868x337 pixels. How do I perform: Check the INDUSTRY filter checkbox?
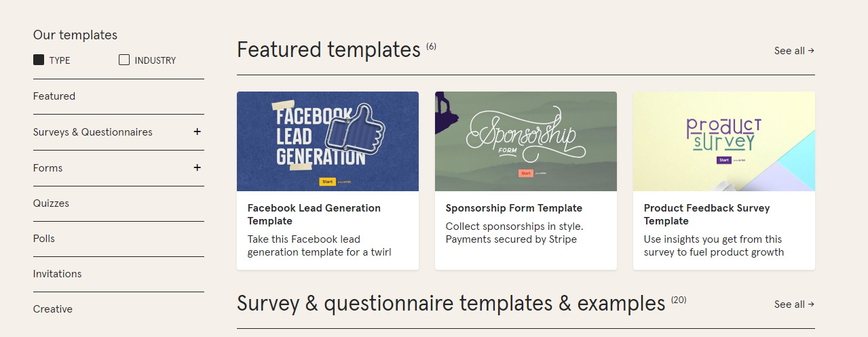click(x=124, y=60)
